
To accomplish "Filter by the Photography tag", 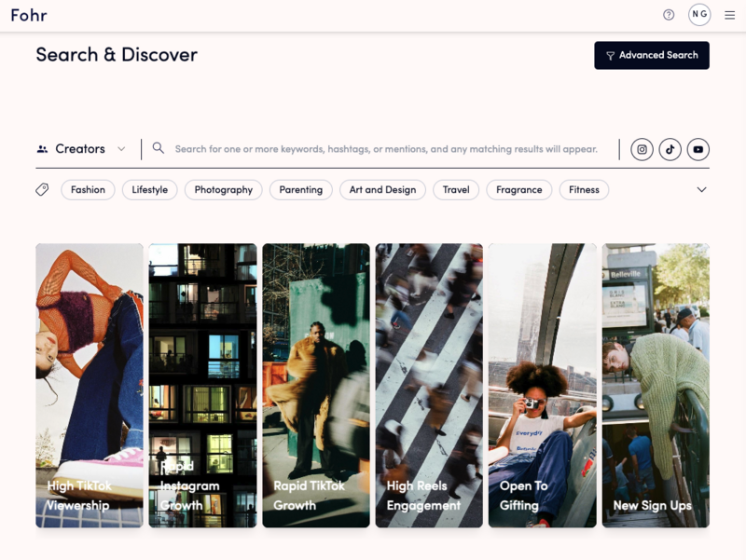I will point(223,190).
